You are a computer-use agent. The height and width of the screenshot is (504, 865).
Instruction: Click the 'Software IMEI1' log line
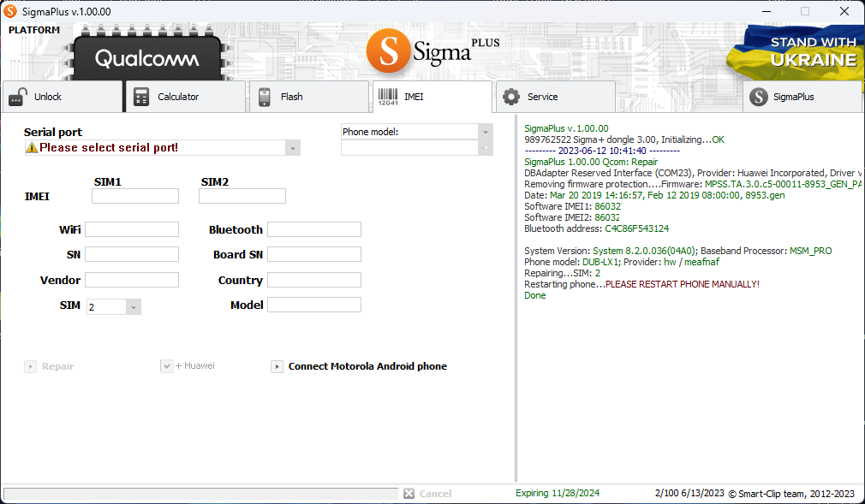[x=573, y=206]
